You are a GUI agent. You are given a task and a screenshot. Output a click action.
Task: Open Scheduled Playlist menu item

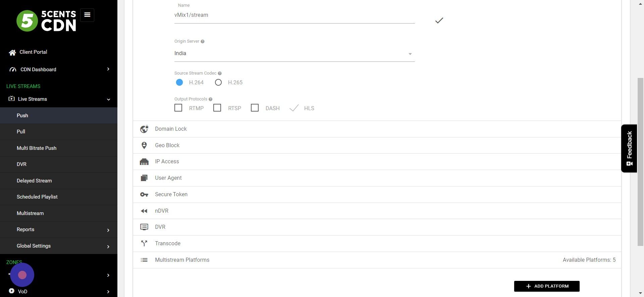[59, 197]
